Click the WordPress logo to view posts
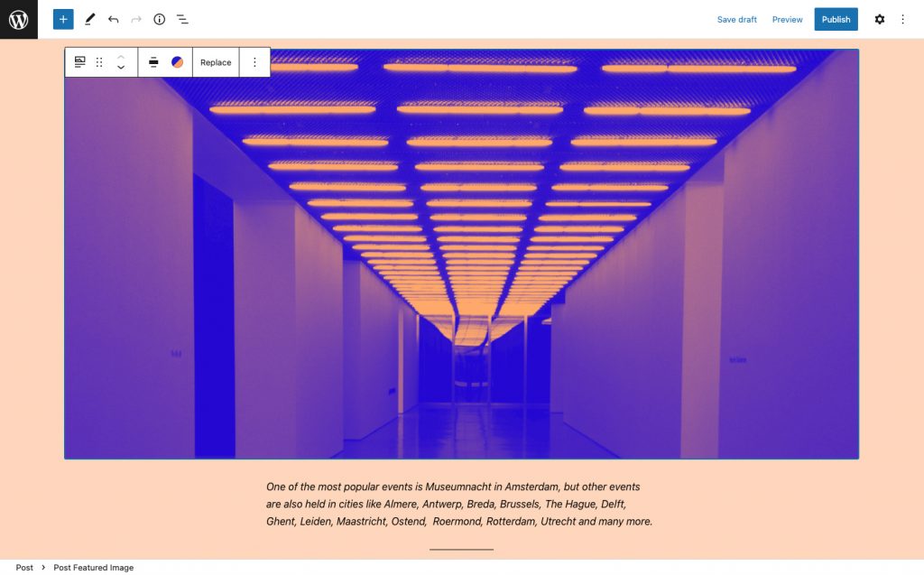Image resolution: width=924 pixels, height=575 pixels. [x=19, y=20]
